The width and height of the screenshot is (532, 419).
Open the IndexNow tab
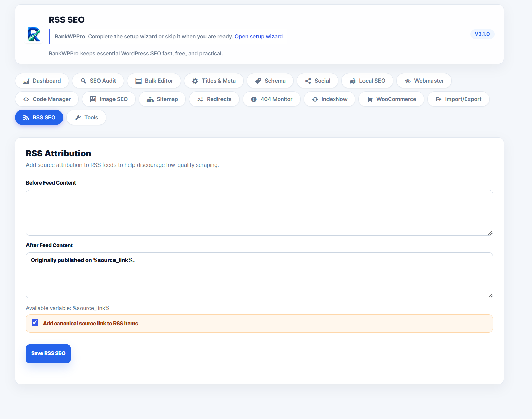coord(330,99)
